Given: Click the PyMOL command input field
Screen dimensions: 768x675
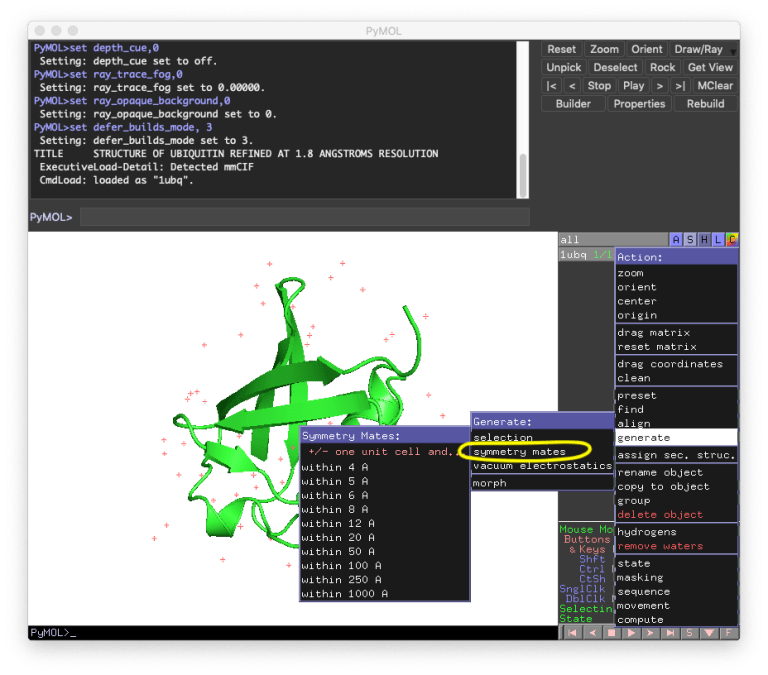Looking at the screenshot, I should tap(305, 217).
